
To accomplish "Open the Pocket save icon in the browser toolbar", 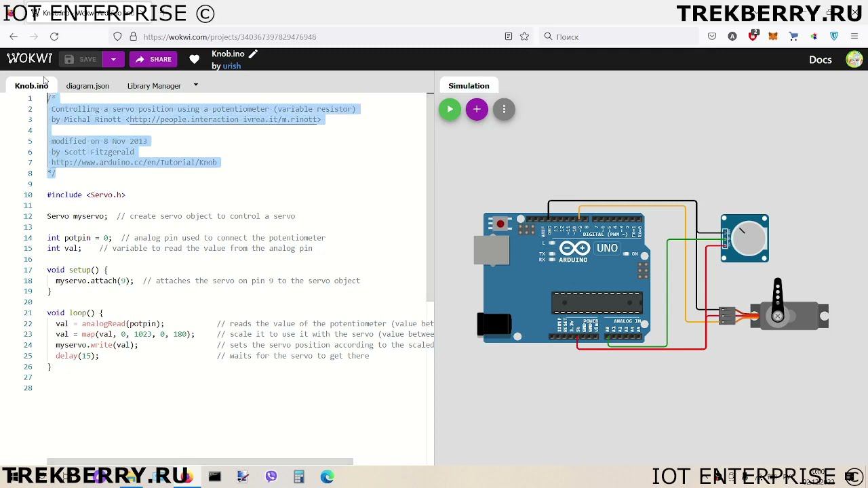I will (712, 37).
